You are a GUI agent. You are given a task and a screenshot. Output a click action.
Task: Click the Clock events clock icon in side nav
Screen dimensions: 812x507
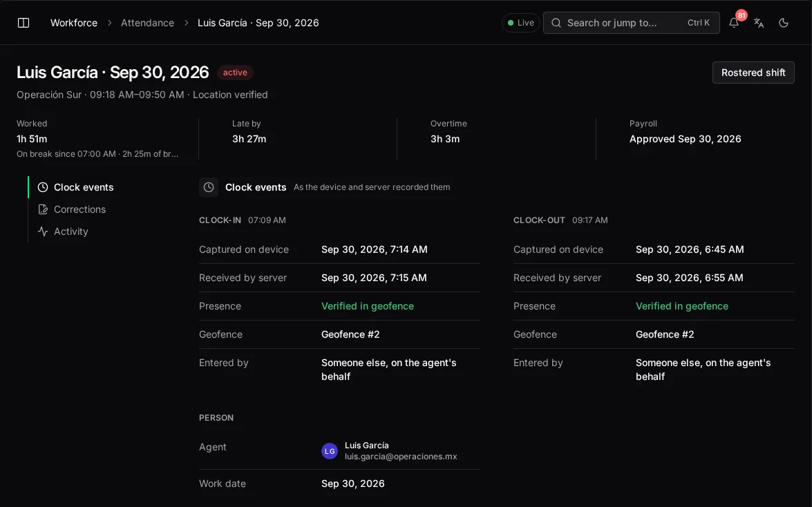click(43, 187)
